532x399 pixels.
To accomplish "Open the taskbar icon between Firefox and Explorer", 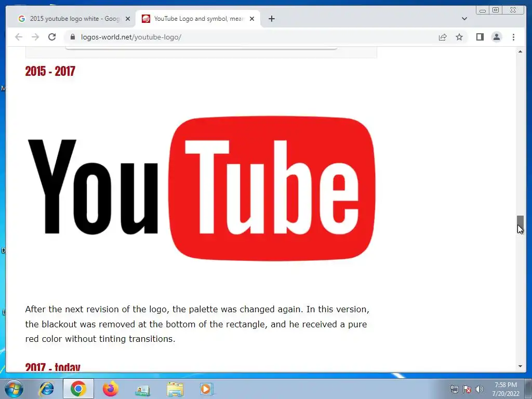I will tap(142, 389).
